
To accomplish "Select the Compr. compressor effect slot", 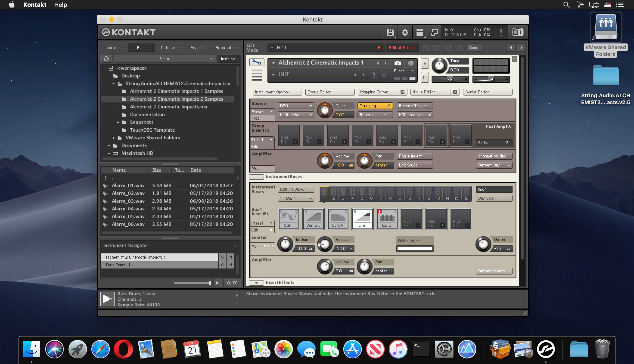I will 313,219.
